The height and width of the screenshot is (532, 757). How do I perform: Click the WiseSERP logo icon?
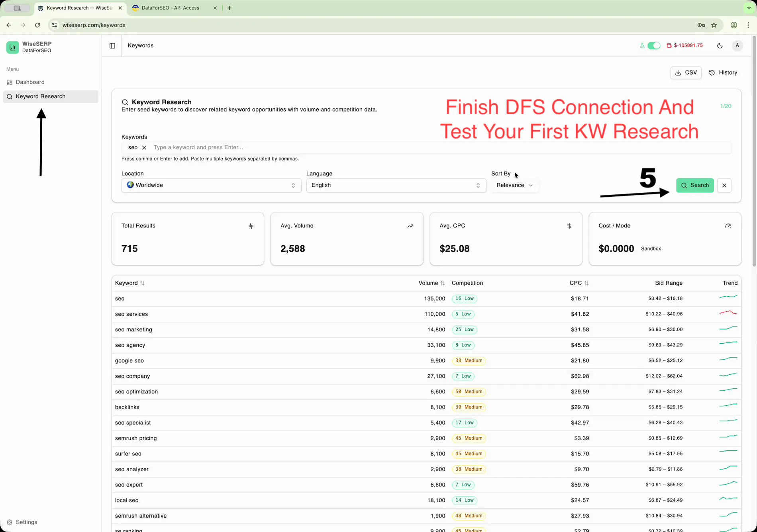tap(13, 47)
